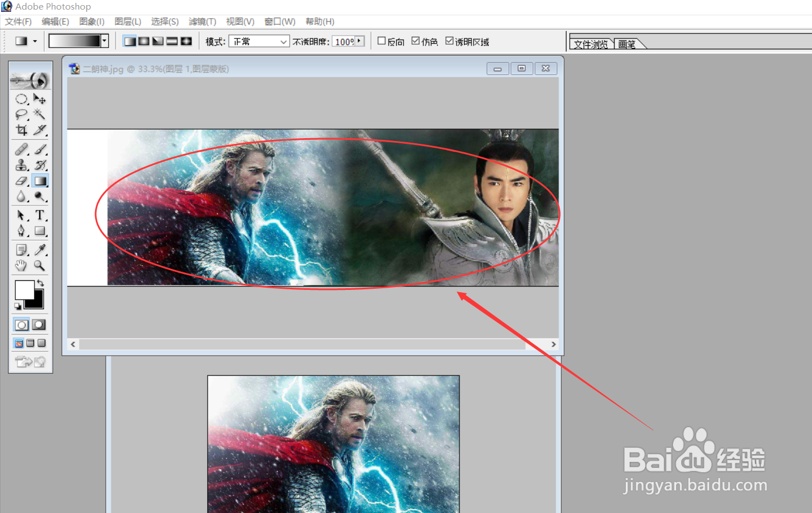Switch to Standard Mode editing
Screen dimensions: 812x513
(x=22, y=325)
